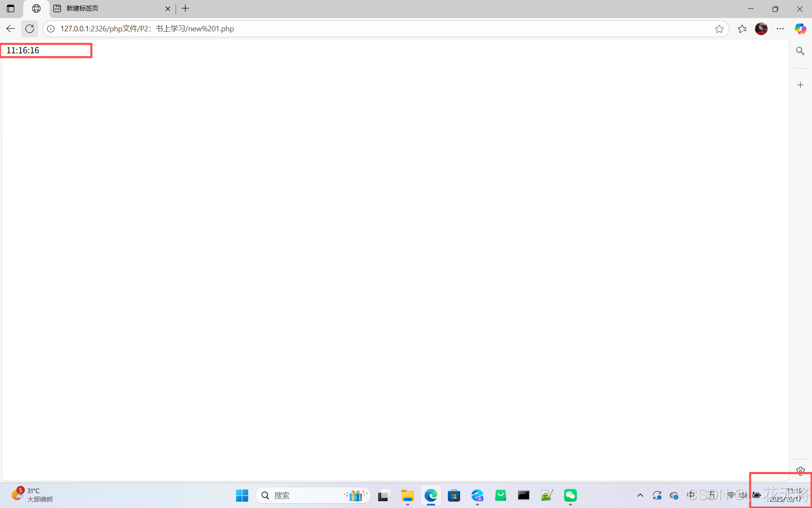Open the Copilot sidebar icon

pos(800,29)
